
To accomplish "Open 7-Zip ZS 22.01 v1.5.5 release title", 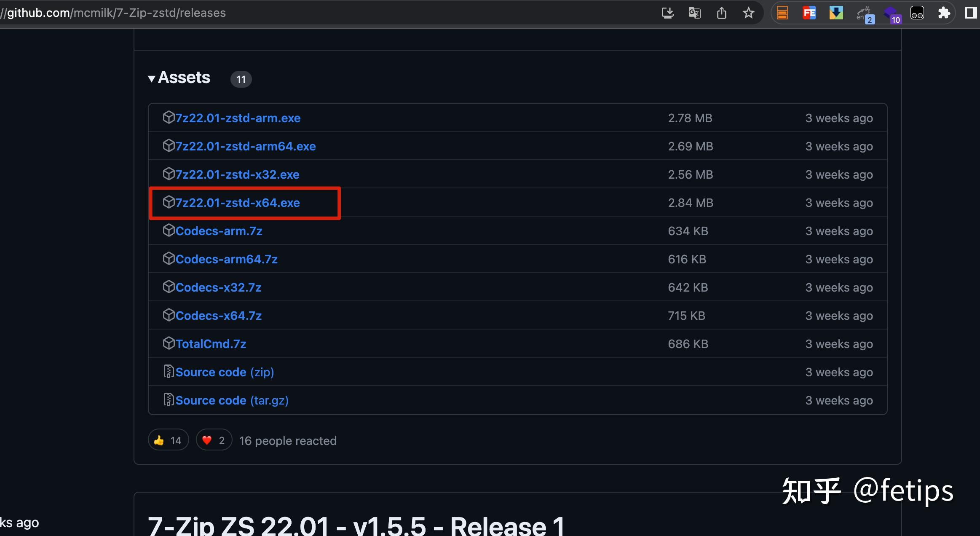I will click(x=356, y=526).
